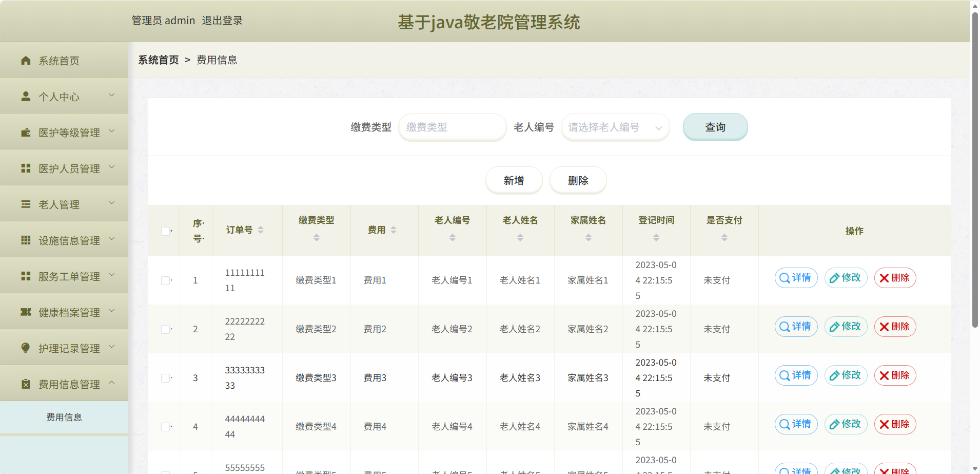Click the 家属姓名2 cell
Screen dimensions: 980x474
[x=588, y=329]
